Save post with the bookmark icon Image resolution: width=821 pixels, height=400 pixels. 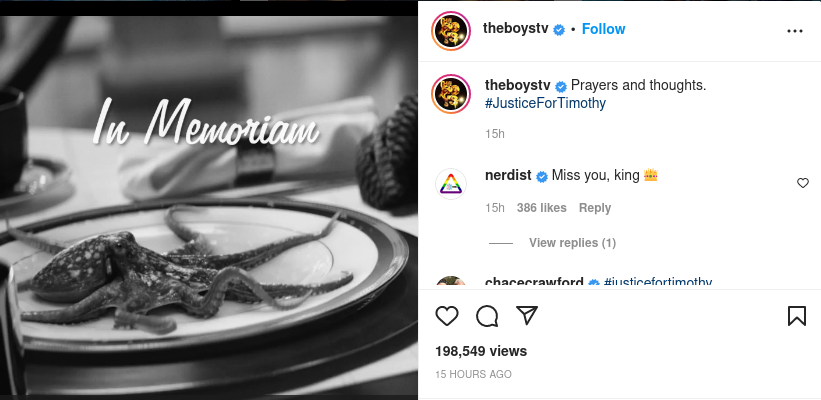pyautogui.click(x=797, y=316)
